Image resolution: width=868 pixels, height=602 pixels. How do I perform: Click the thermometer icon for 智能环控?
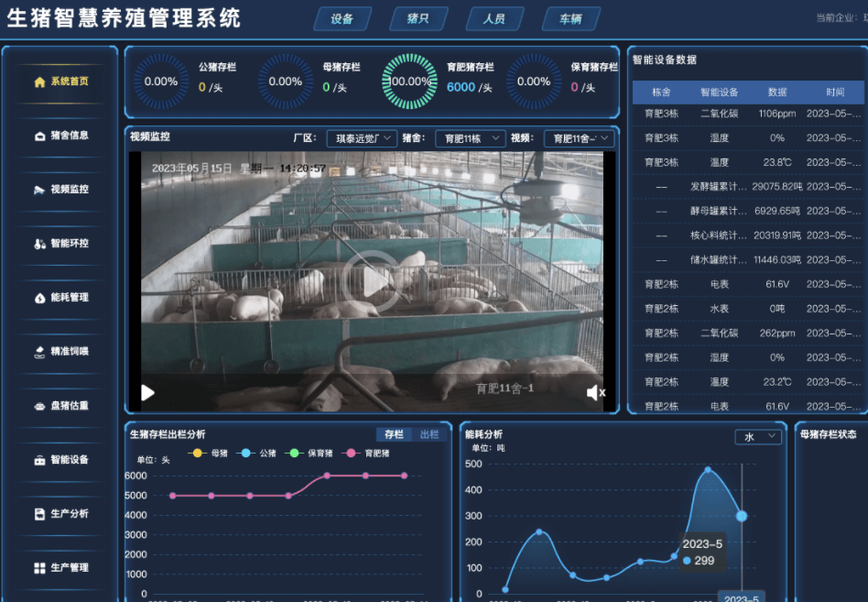39,244
